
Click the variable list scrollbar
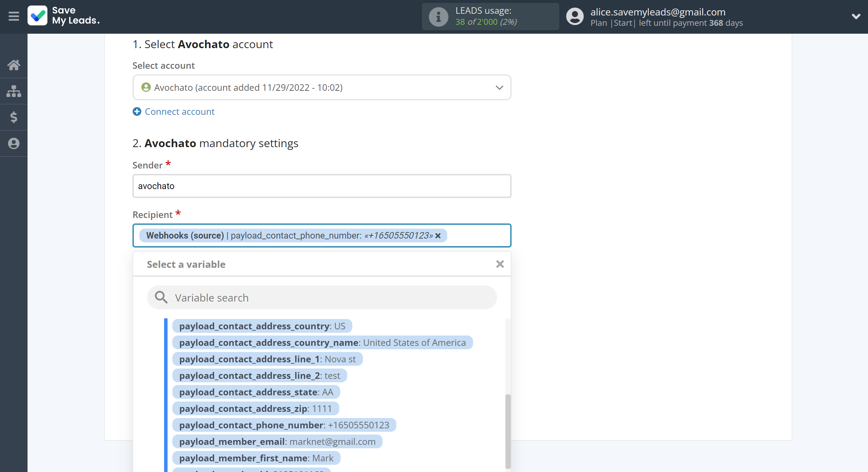tap(508, 431)
